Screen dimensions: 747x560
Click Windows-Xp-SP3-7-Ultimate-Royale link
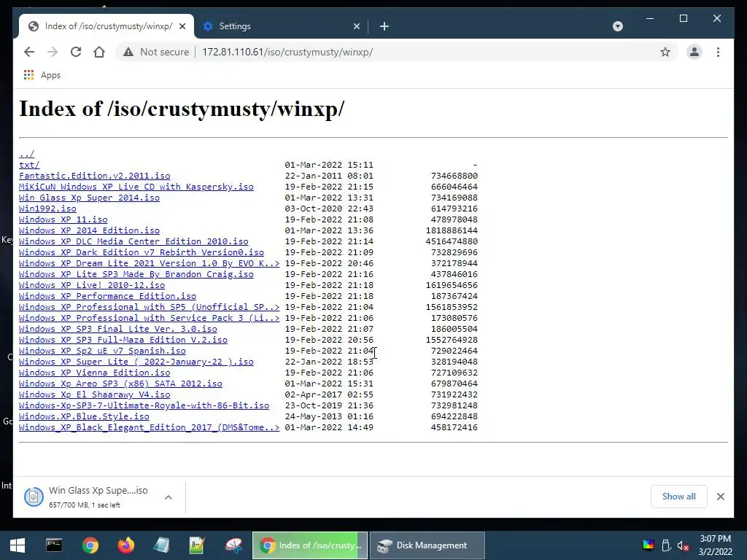tap(144, 405)
